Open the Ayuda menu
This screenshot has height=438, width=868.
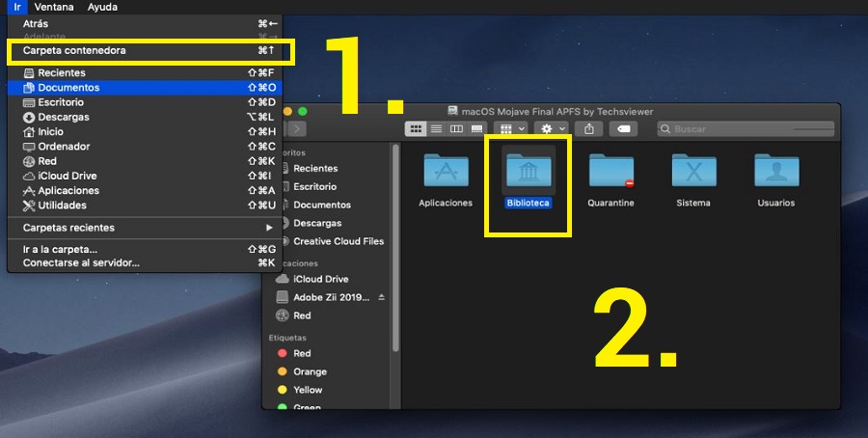[x=102, y=7]
